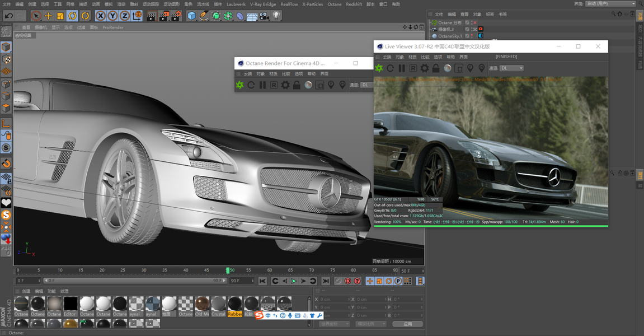644x336 pixels.
Task: Click the 90 F end frame stepper field
Action: click(242, 281)
